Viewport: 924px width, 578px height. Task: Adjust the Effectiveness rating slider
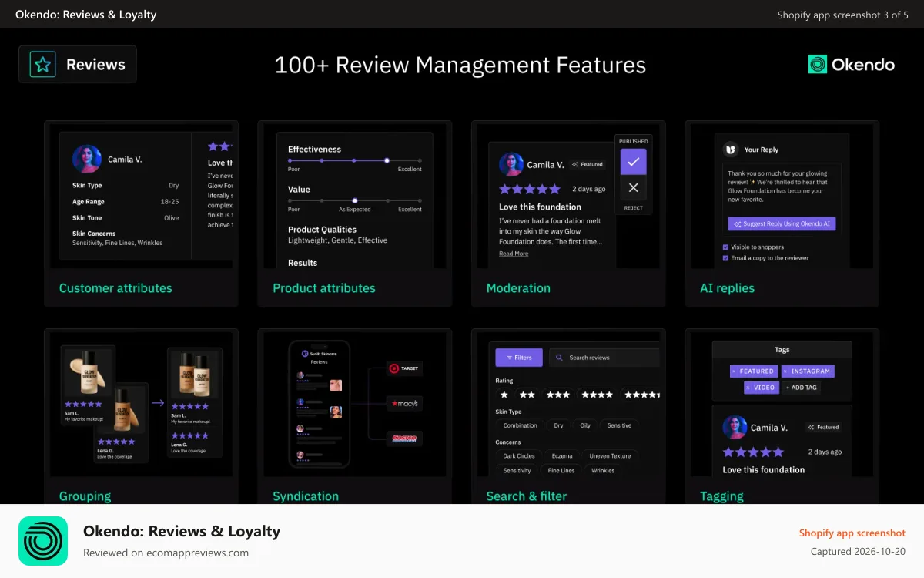point(355,160)
